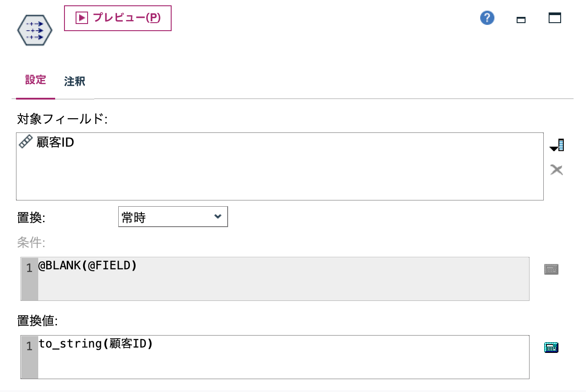Open help via the blue question mark icon
Screen dimensions: 586x392
[487, 18]
